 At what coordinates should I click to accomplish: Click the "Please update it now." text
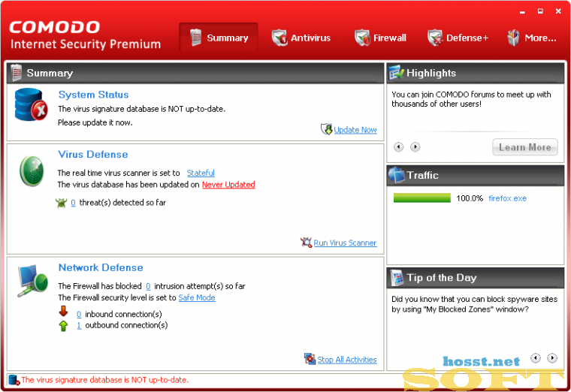pos(95,122)
